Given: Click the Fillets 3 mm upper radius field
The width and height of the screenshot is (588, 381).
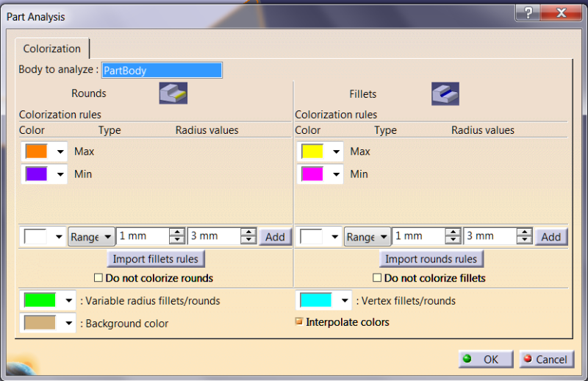Looking at the screenshot, I should (490, 236).
